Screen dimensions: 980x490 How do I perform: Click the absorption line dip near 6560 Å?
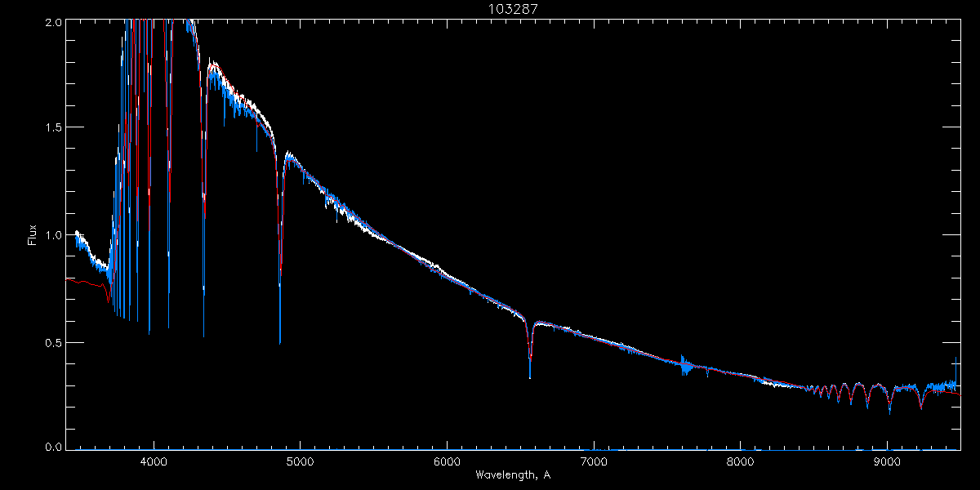[x=530, y=351]
